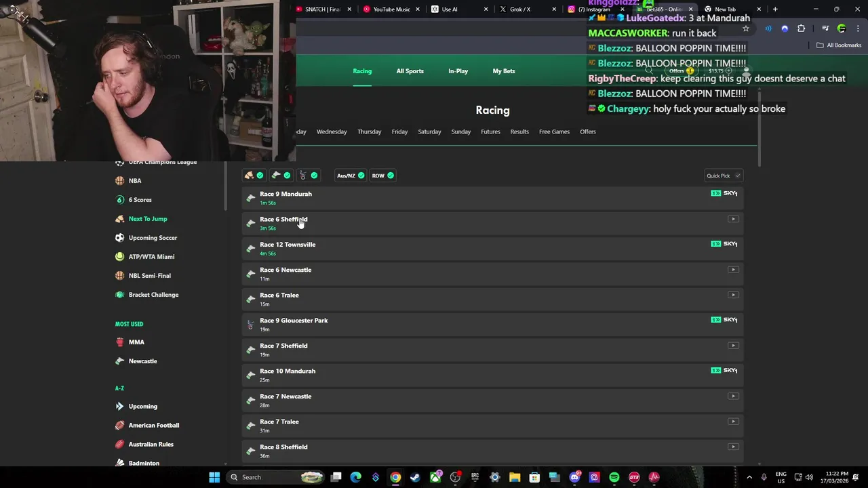The image size is (868, 488).
Task: Select NBA in the sidebar
Action: (135, 181)
